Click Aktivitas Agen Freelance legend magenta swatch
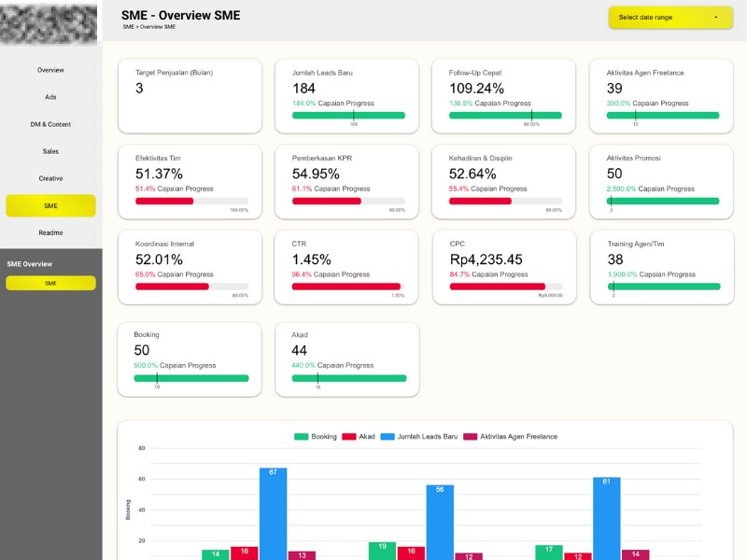Image resolution: width=747 pixels, height=560 pixels. click(x=471, y=437)
